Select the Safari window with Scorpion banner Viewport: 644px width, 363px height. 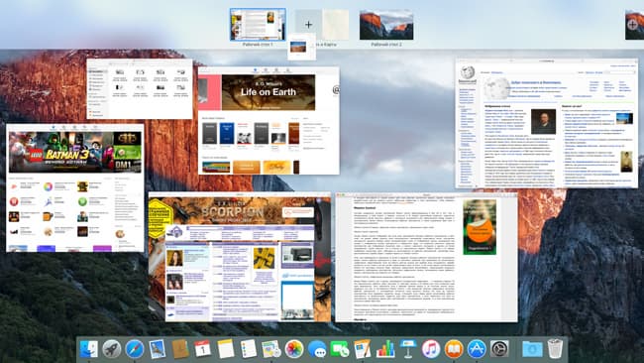click(240, 257)
